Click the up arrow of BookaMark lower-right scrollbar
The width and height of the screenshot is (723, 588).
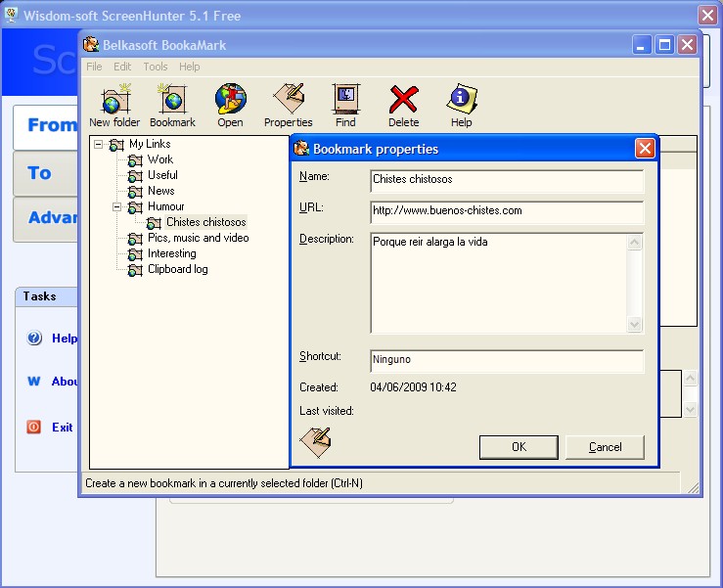click(691, 379)
